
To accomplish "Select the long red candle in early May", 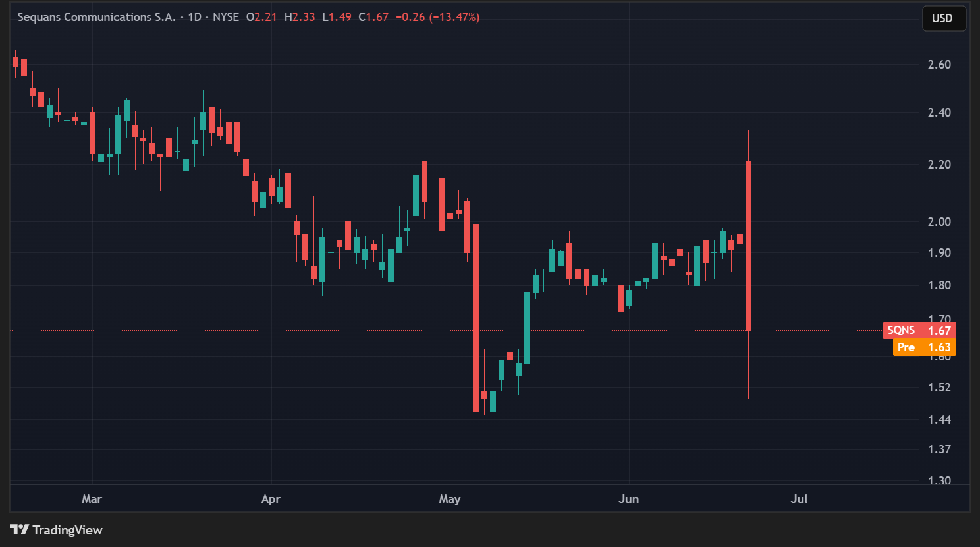I will [476, 318].
